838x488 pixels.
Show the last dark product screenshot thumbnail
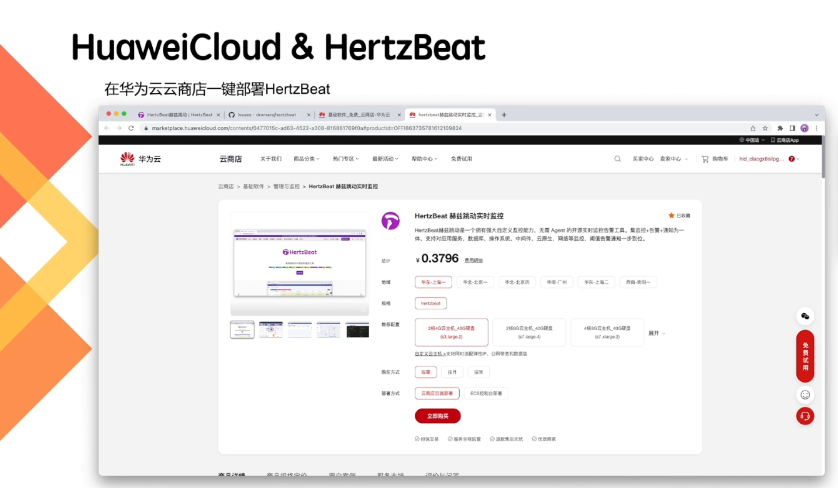[x=357, y=330]
